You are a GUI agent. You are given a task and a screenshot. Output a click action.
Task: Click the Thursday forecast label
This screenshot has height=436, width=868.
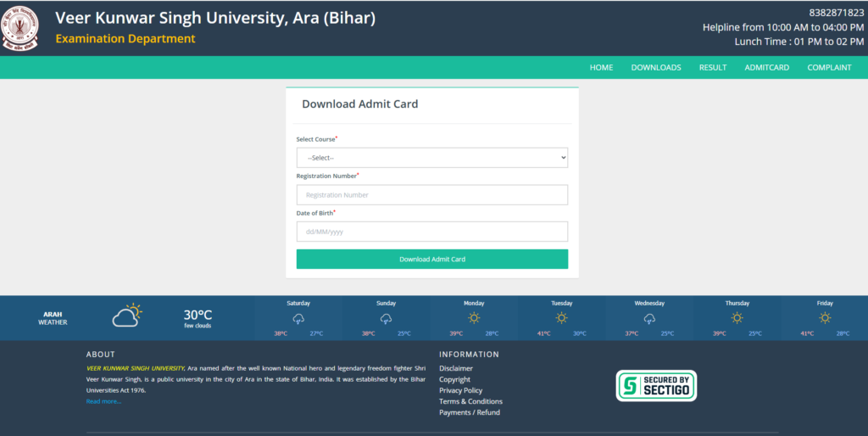pos(737,303)
